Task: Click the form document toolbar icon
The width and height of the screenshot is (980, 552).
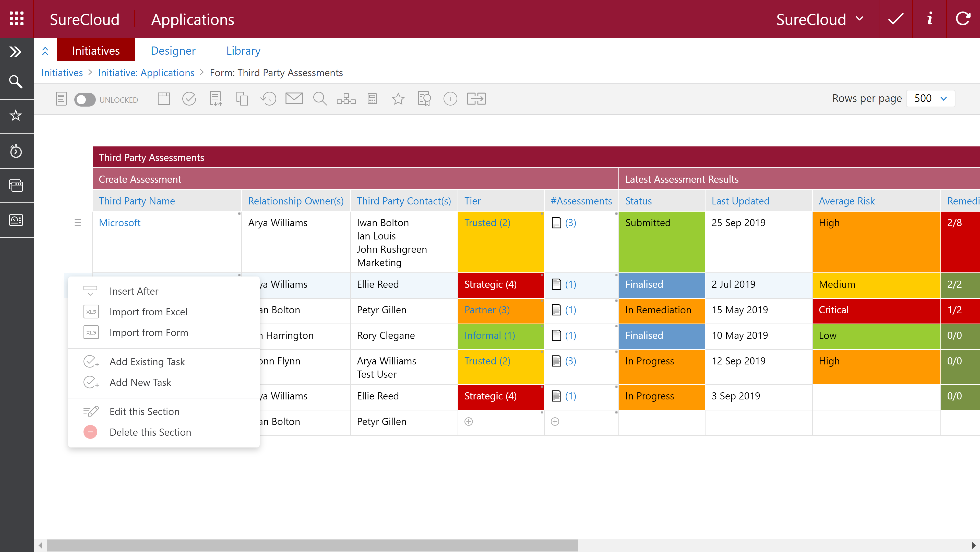Action: pyautogui.click(x=61, y=99)
